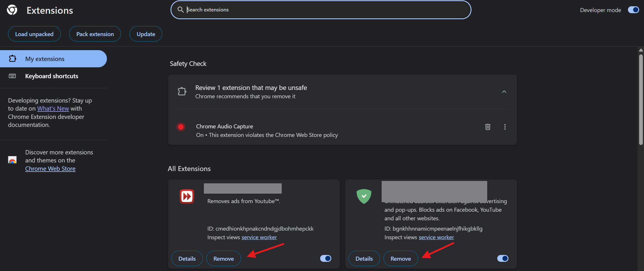Open more options for Chrome Audio Capture
The height and width of the screenshot is (271, 644).
[x=505, y=127]
